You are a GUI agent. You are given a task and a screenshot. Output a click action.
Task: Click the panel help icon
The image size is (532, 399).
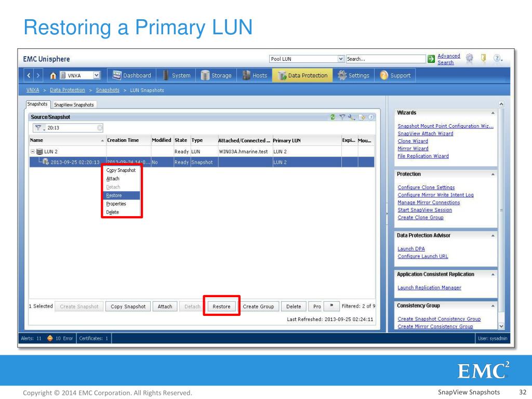point(371,117)
